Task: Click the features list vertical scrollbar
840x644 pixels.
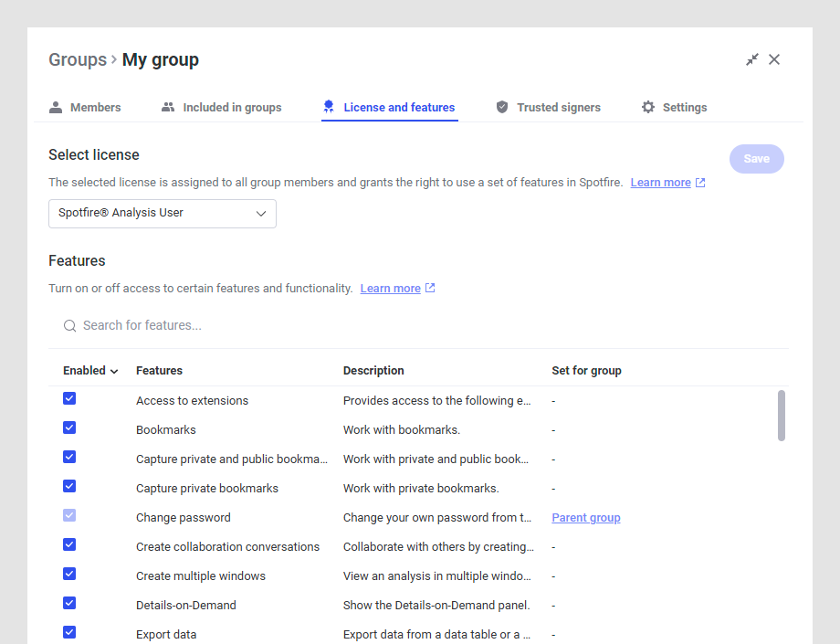Action: pyautogui.click(x=782, y=416)
